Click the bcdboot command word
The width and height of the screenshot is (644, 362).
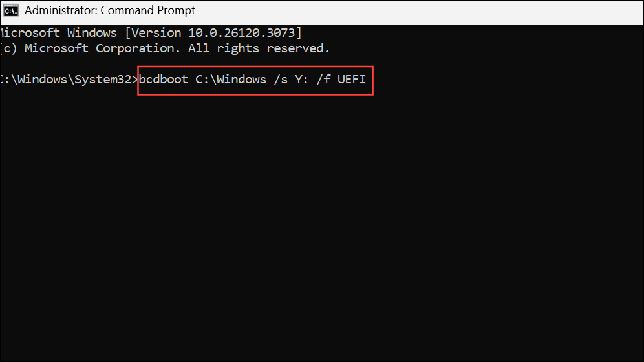[x=164, y=80]
